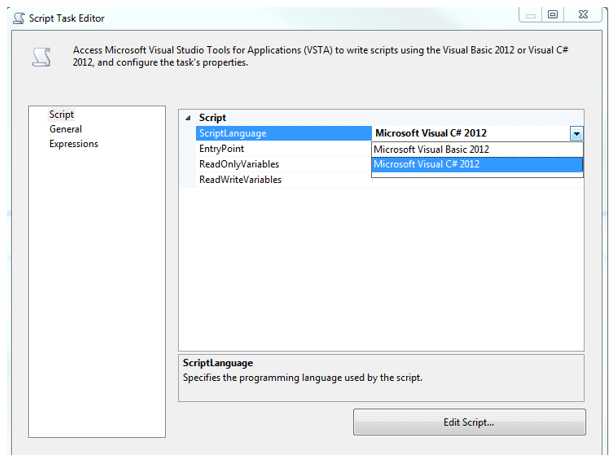Image resolution: width=611 pixels, height=456 pixels.
Task: Select the Script page in the left pane
Action: [x=62, y=115]
